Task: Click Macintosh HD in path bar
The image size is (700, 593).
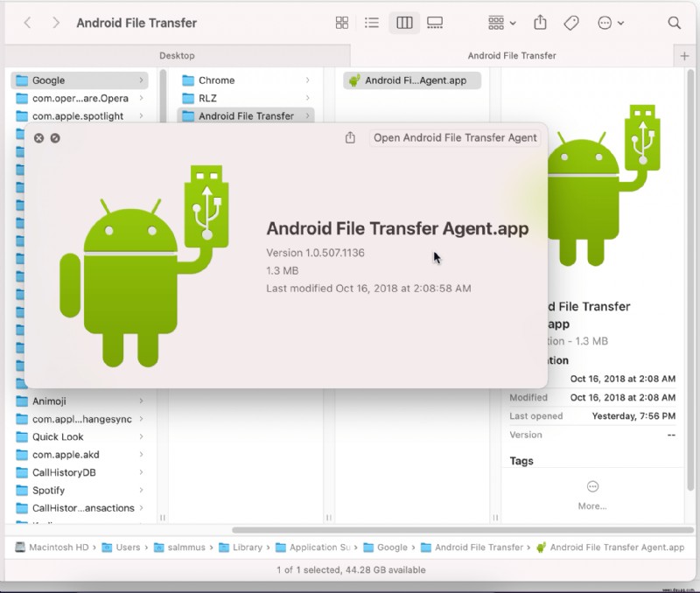Action: pos(52,548)
